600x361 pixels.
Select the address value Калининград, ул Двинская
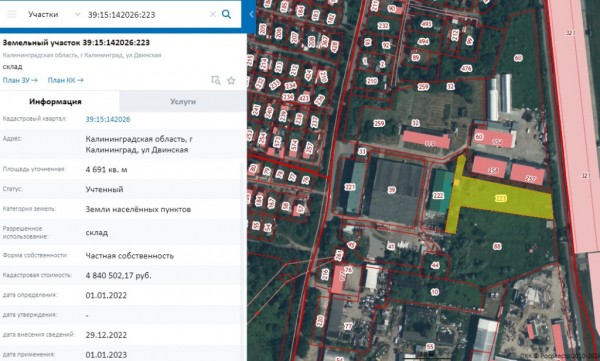point(139,144)
